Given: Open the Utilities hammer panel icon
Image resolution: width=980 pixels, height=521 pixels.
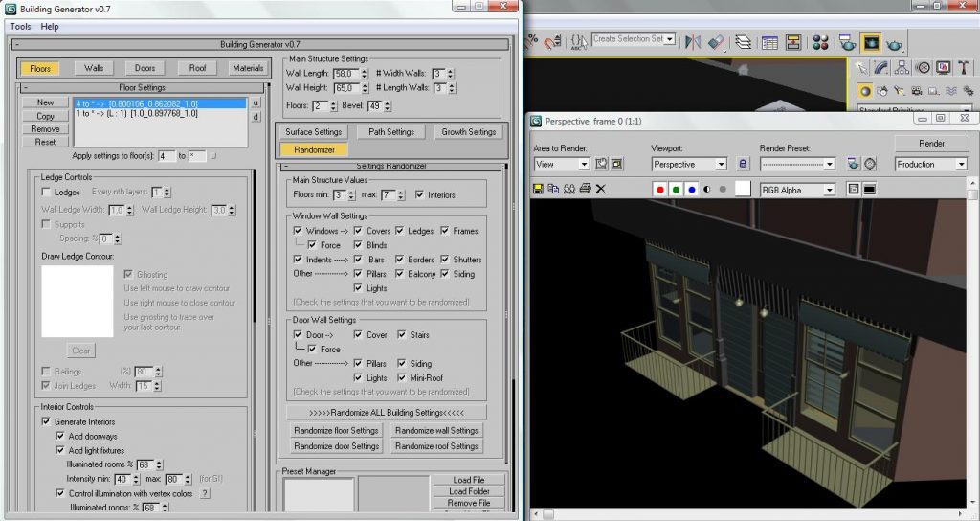Looking at the screenshot, I should tap(961, 68).
